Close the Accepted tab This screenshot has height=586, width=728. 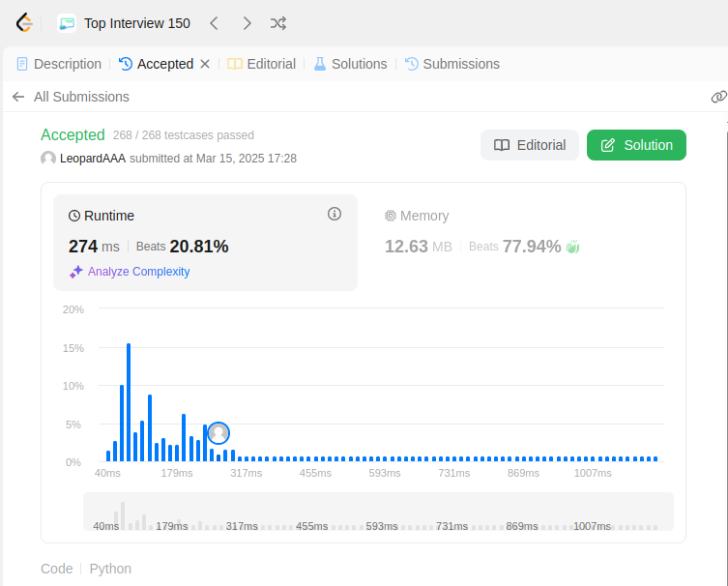[205, 64]
